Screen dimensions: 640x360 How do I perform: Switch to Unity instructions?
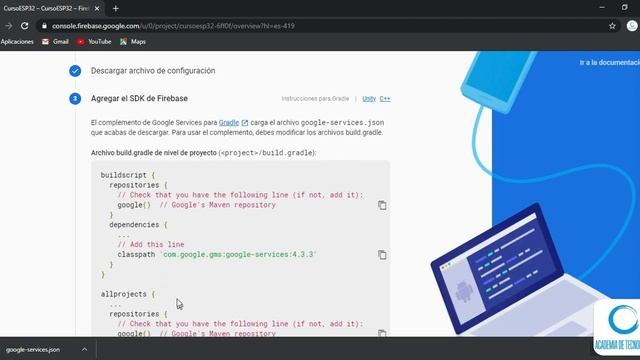pyautogui.click(x=369, y=99)
